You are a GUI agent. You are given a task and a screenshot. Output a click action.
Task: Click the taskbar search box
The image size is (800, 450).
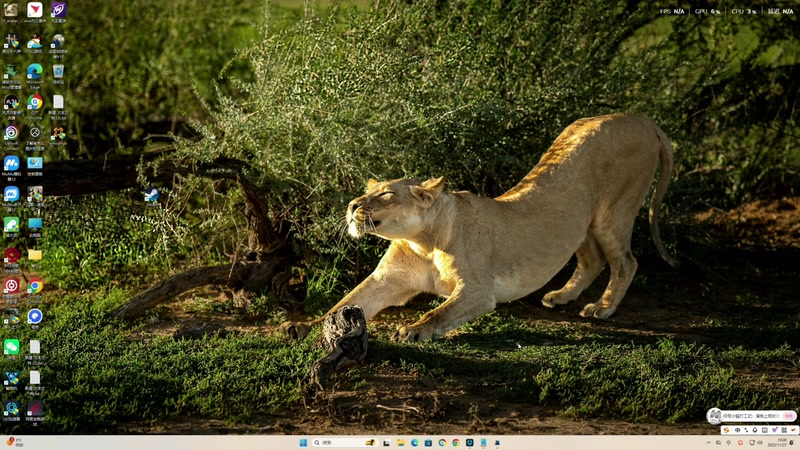pyautogui.click(x=345, y=442)
